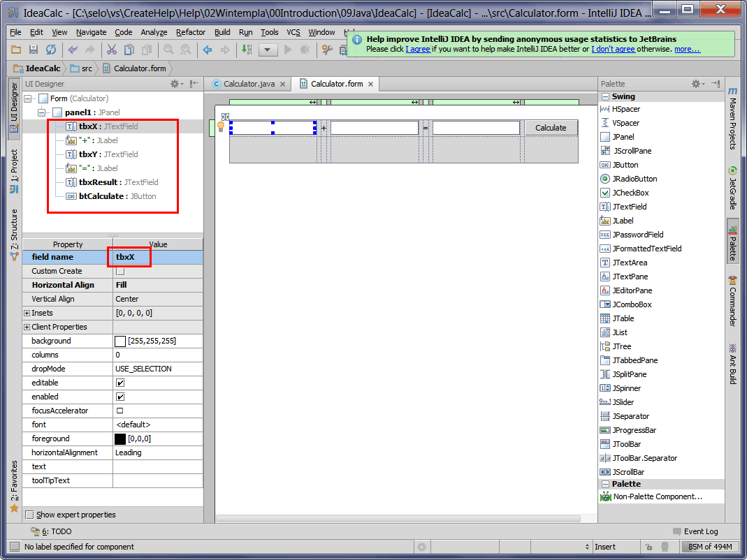747x560 pixels.
Task: Select the VSpacer palette component
Action: (626, 123)
